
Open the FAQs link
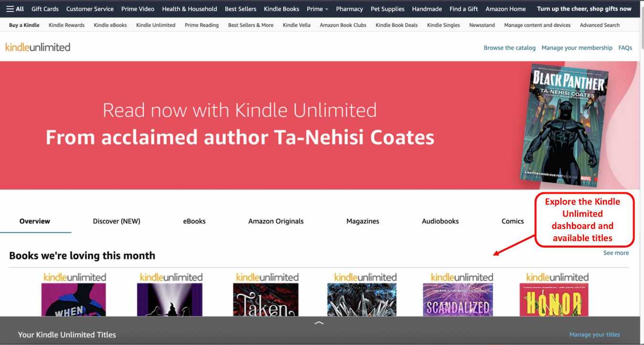(x=625, y=48)
